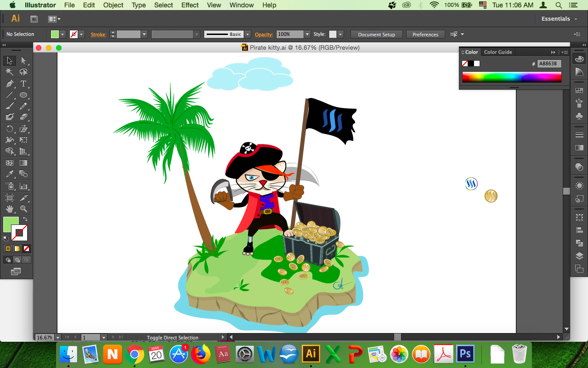Open the Type menu
This screenshot has height=368, width=588.
(x=139, y=5)
